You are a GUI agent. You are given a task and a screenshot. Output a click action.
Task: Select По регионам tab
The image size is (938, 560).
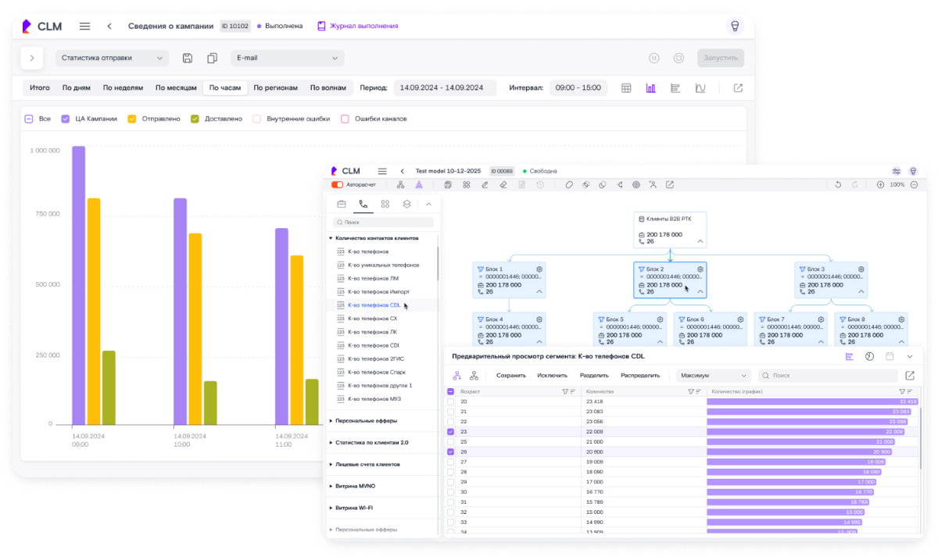(x=276, y=88)
